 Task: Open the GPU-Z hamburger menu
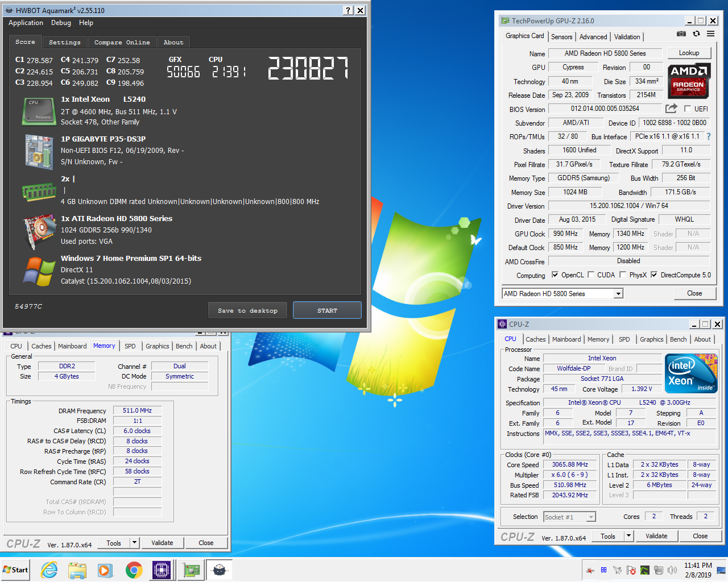[711, 34]
